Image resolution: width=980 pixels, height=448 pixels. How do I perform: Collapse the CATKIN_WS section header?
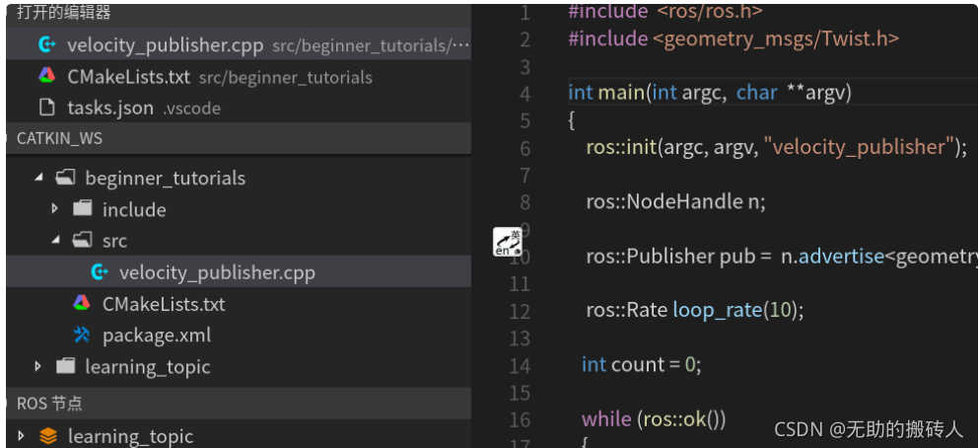(x=239, y=138)
